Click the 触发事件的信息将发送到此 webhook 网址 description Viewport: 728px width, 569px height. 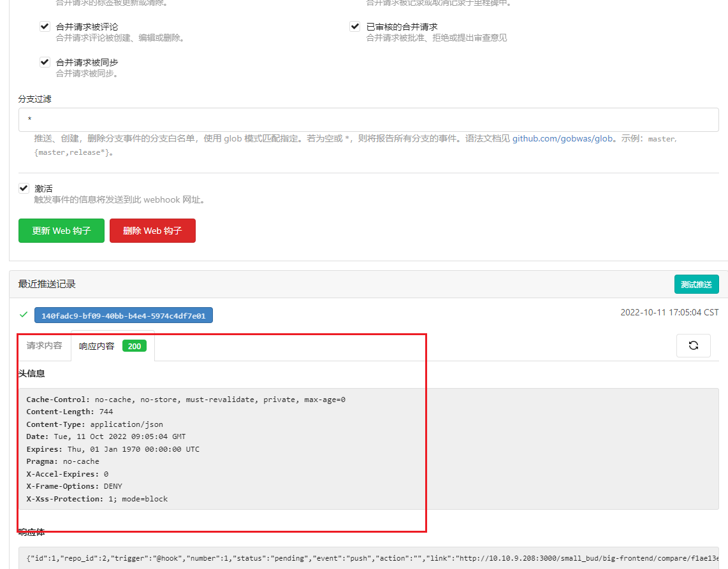[x=119, y=199]
